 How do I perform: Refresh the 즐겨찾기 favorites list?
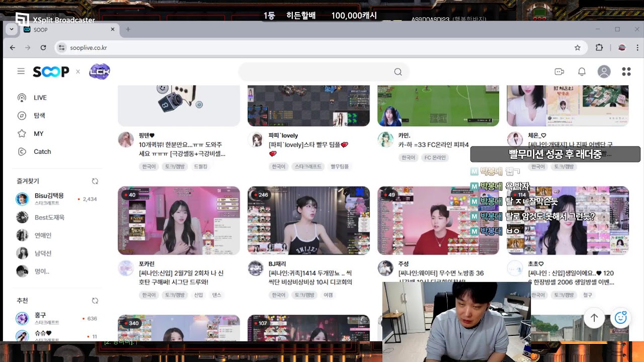click(95, 181)
